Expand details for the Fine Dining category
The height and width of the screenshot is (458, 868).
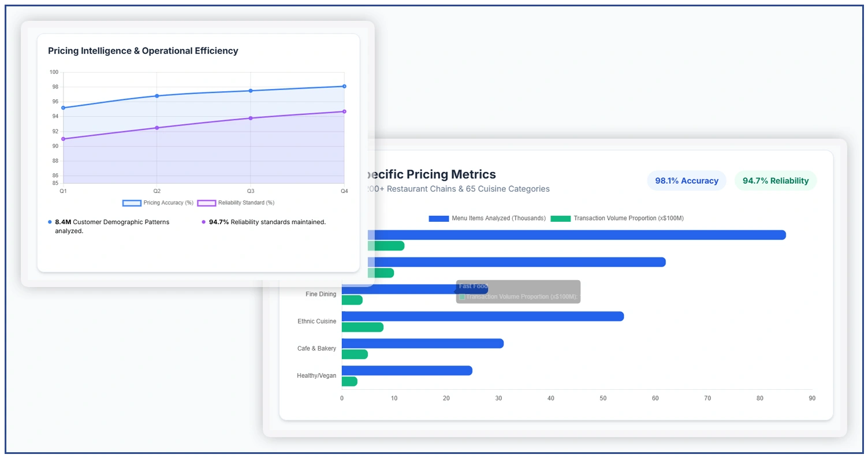tap(321, 294)
